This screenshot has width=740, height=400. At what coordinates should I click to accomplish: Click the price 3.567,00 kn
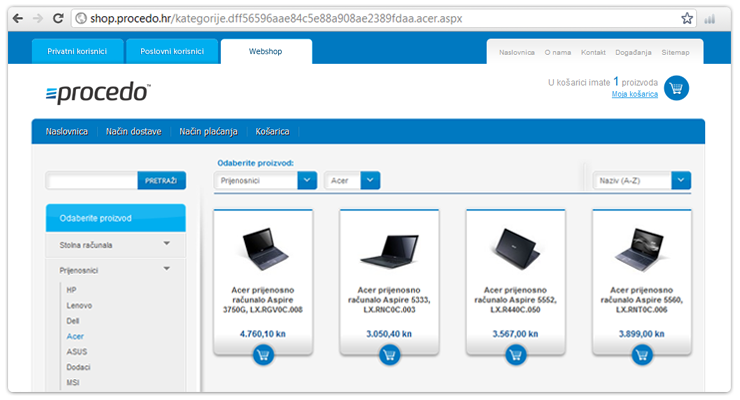515,334
